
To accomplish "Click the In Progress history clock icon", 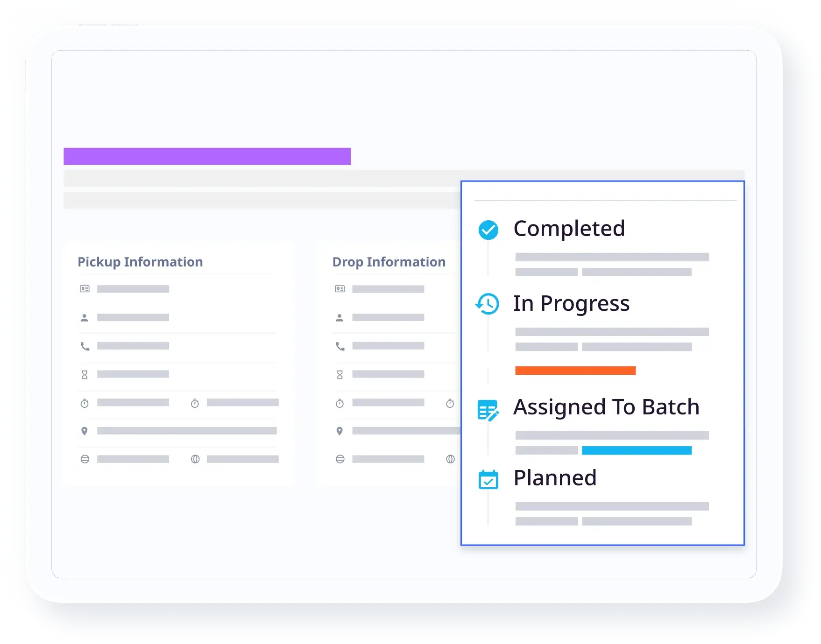I will [x=488, y=304].
